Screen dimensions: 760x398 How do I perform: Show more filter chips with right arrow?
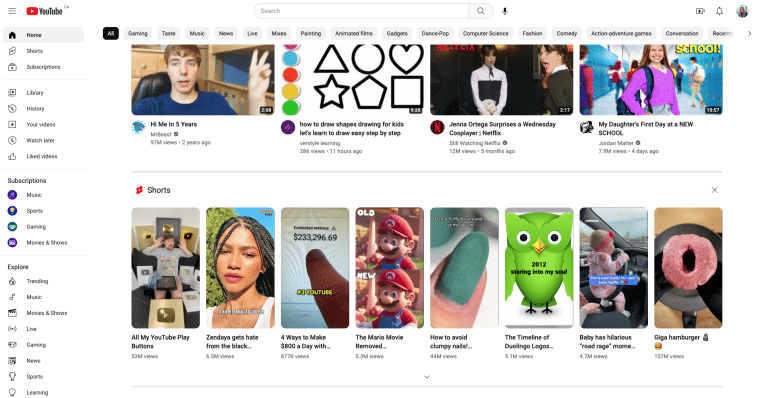749,33
